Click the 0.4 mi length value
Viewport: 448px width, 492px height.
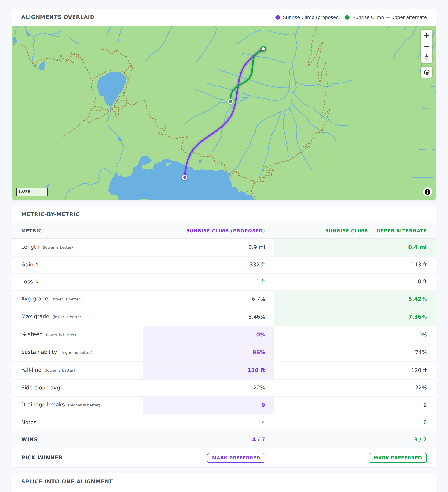(x=417, y=247)
